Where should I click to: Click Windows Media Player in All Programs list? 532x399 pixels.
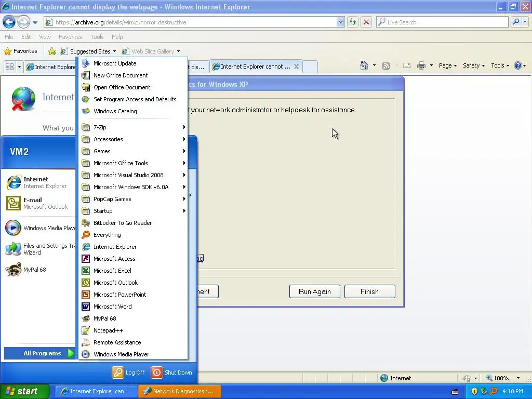[x=133, y=354]
